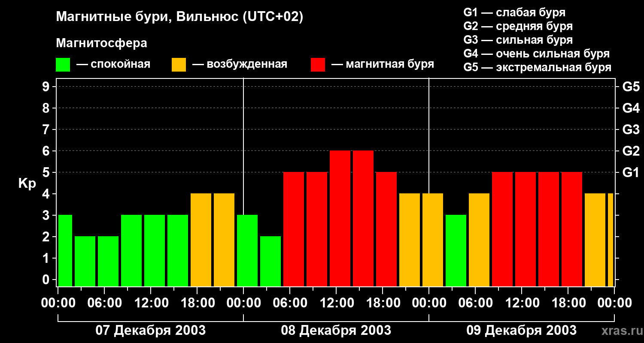
Task: Click the green Kp 3 bar on 09 Декабря
Action: [x=456, y=250]
